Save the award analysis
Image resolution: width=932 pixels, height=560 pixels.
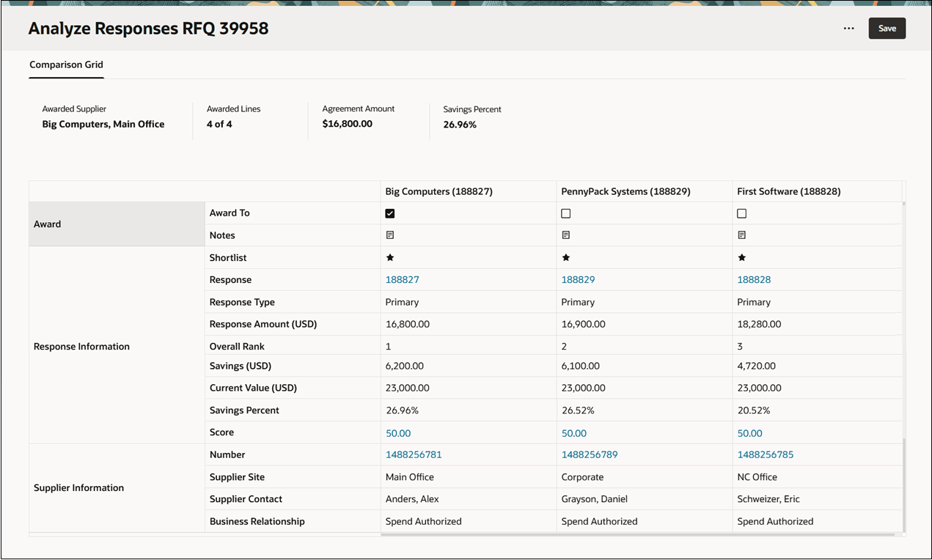pos(887,28)
